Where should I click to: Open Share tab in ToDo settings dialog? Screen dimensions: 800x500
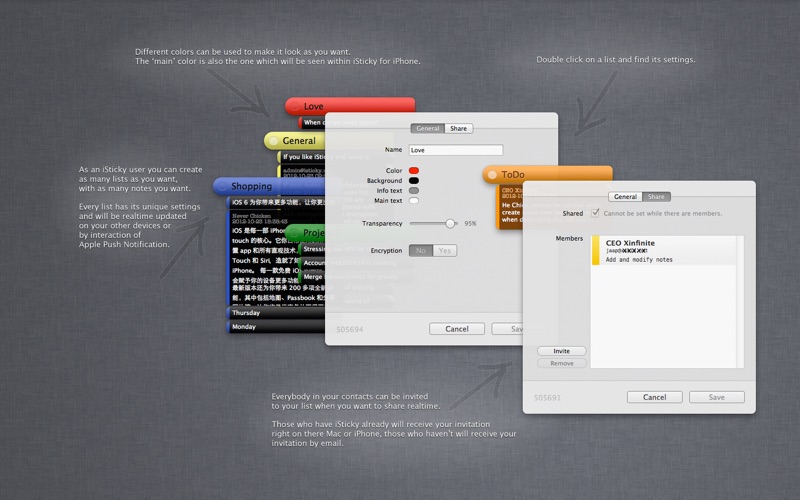[x=656, y=196]
